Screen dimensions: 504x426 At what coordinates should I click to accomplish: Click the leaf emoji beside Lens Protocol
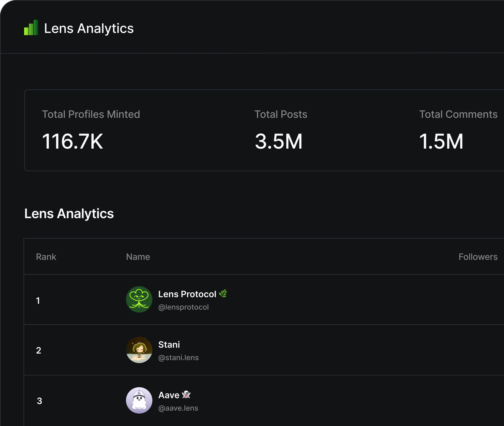tap(223, 293)
